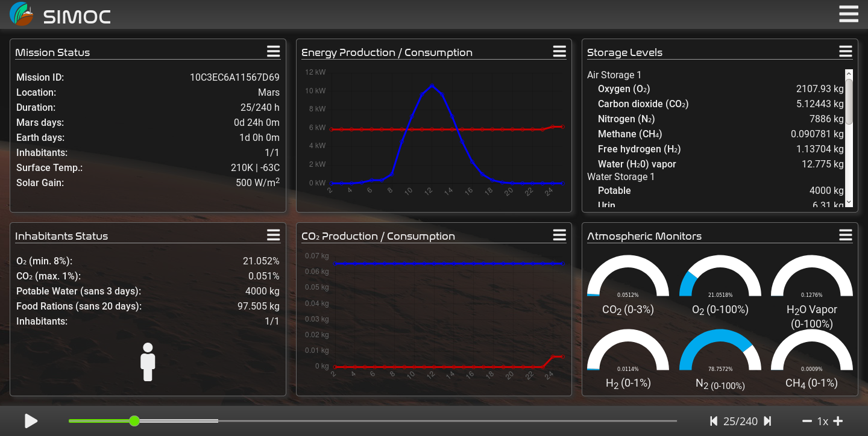Image resolution: width=868 pixels, height=436 pixels.
Task: Open Energy Production / Consumption panel menu
Action: pos(559,52)
